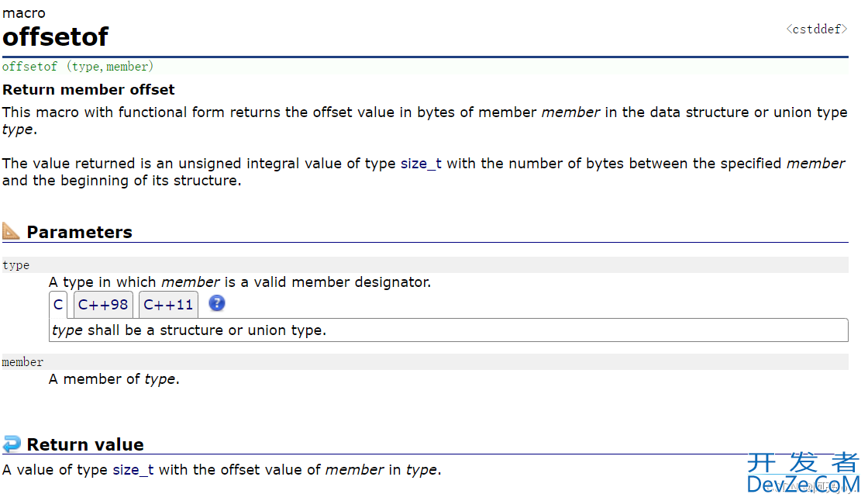Click the 'macro' label above the title
Screen dimensions: 868x501
[24, 12]
